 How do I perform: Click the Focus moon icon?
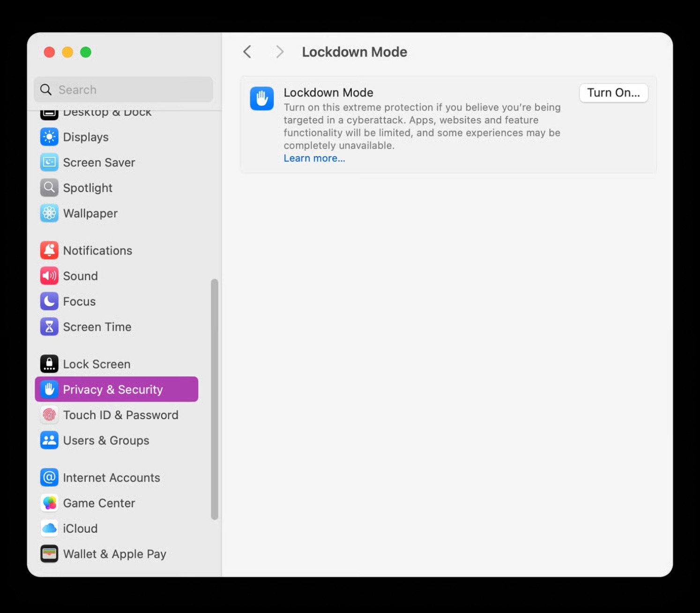pos(49,301)
